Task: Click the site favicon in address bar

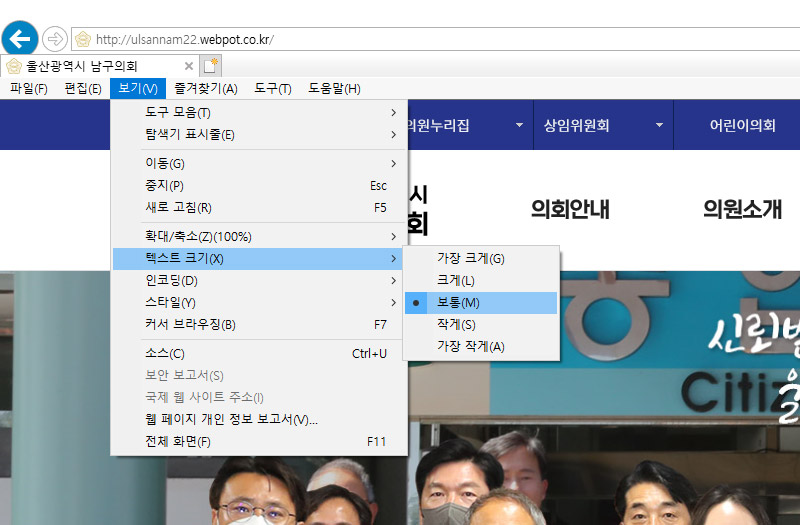Action: click(x=83, y=39)
